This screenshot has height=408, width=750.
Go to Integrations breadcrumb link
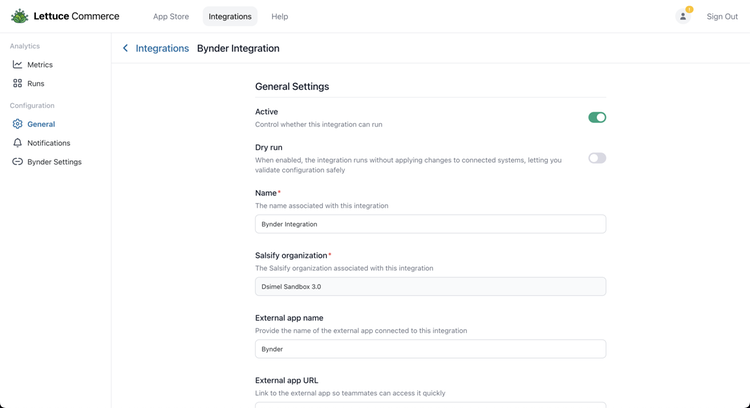pyautogui.click(x=162, y=48)
